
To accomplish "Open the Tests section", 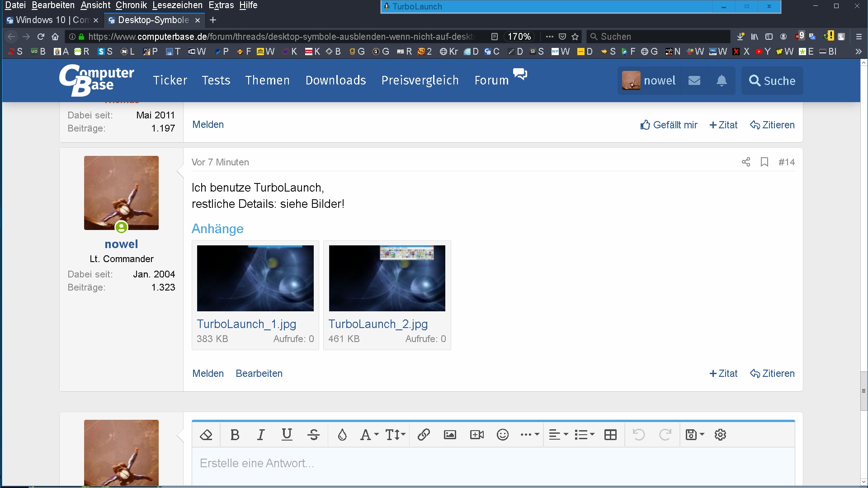I will pyautogui.click(x=216, y=80).
